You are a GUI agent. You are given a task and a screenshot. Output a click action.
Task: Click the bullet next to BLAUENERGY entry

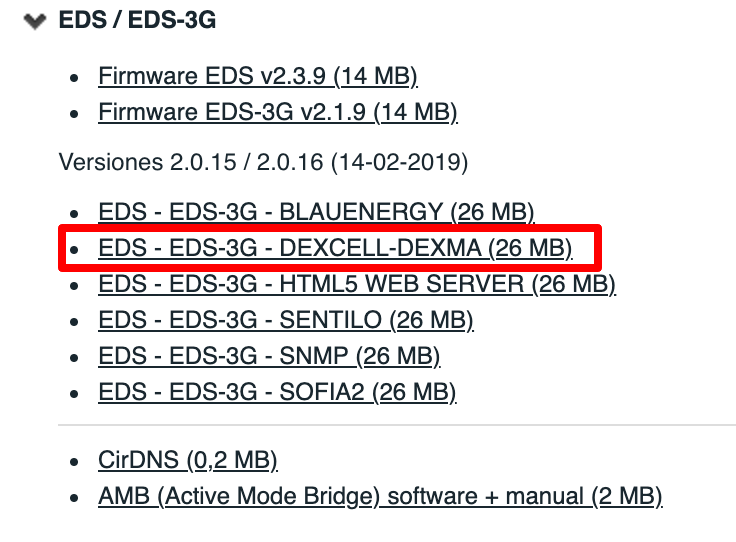73,214
